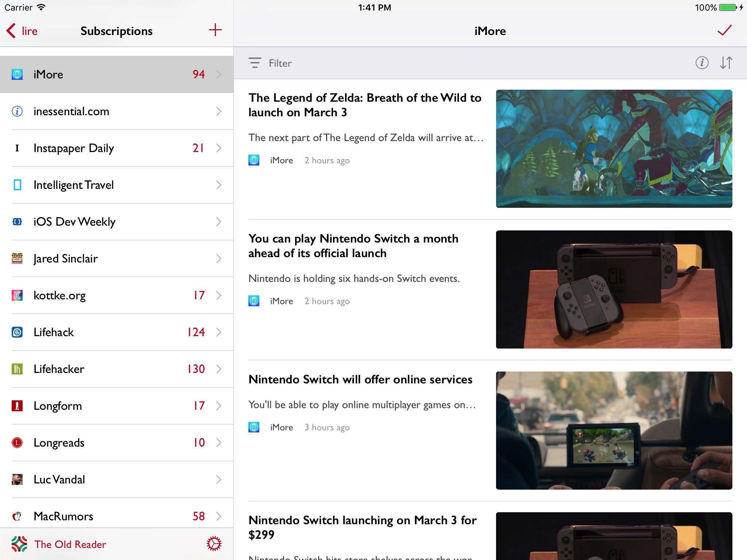Tap the 124 unread count for Lifehack
747x560 pixels.
[x=196, y=332]
